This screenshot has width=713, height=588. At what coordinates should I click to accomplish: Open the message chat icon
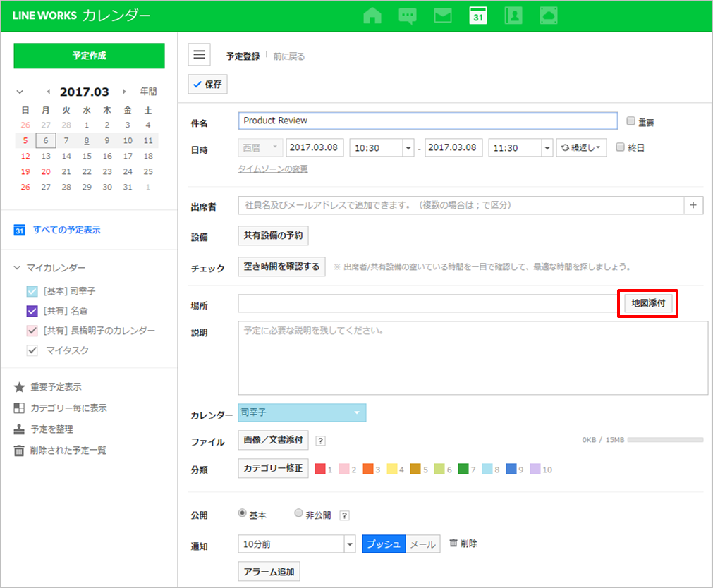[x=407, y=16]
